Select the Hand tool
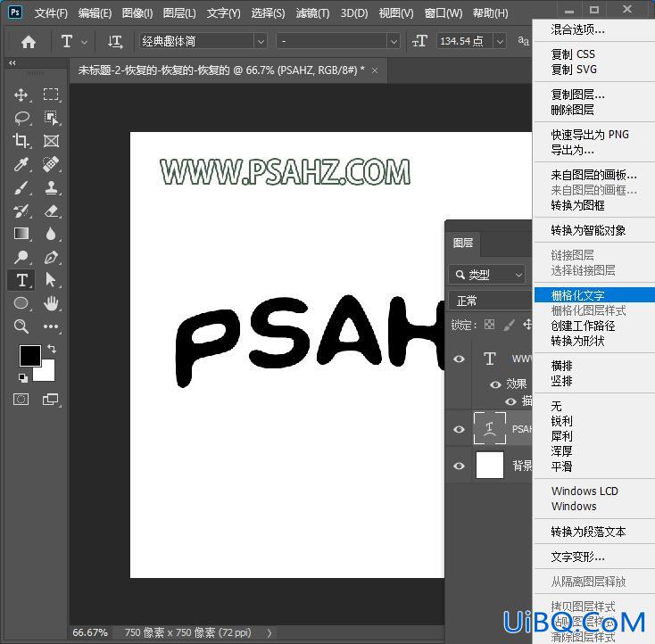 pyautogui.click(x=51, y=303)
